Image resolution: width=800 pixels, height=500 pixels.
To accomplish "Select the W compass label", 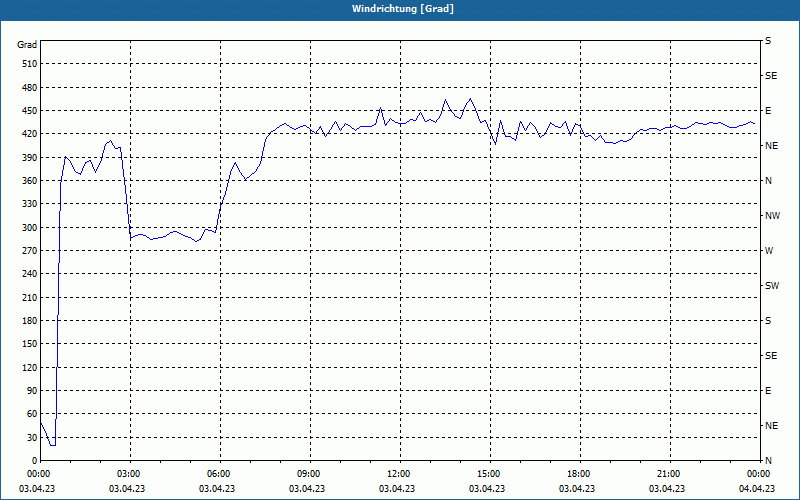I will [769, 251].
